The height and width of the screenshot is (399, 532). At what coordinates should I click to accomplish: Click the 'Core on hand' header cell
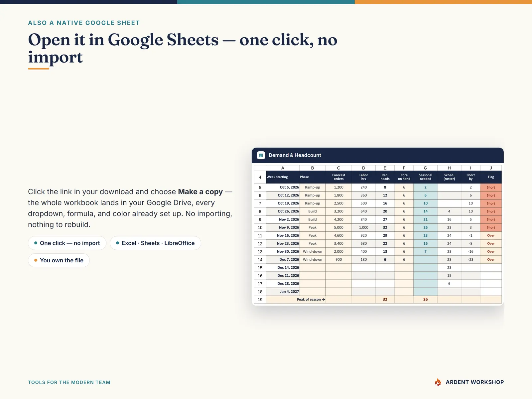pos(404,177)
